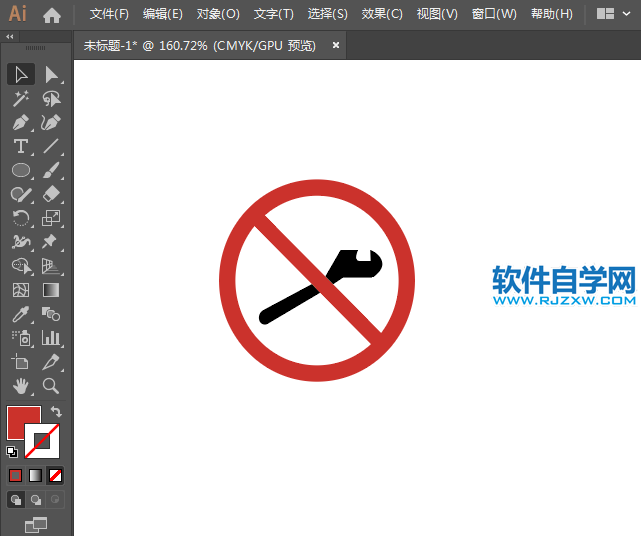Open the 文件(F) menu

pos(109,14)
